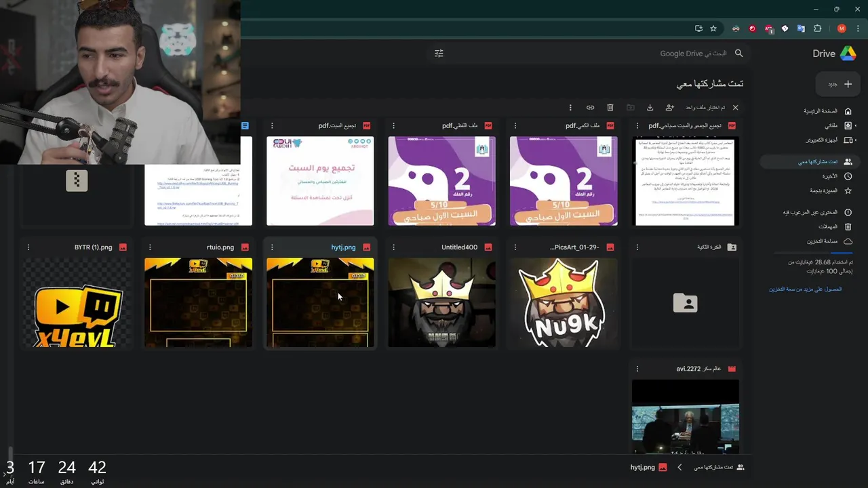Select the Untitled400 image thumbnail
The image size is (868, 488).
(442, 302)
